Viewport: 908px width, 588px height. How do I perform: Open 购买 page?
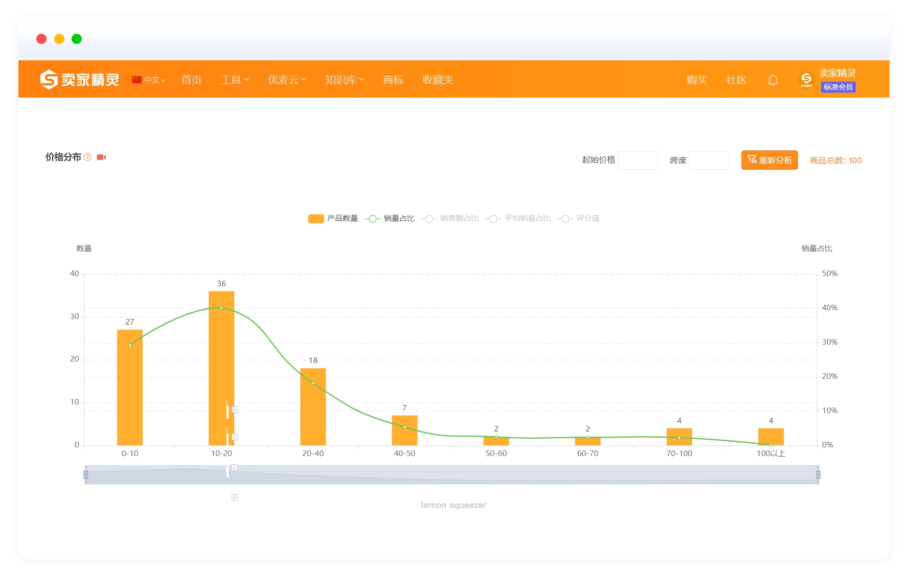coord(697,80)
